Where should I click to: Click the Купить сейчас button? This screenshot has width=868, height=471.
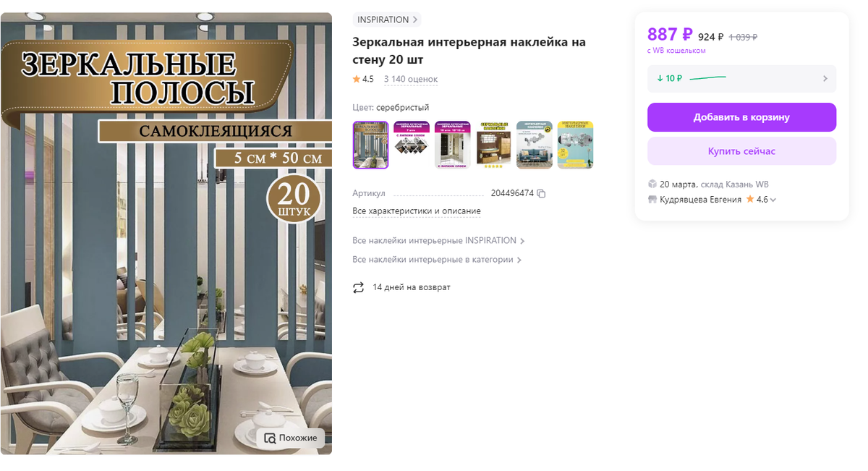coord(741,151)
